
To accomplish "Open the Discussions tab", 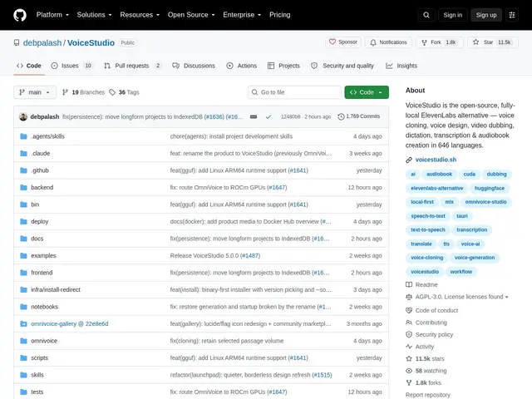I will pyautogui.click(x=194, y=66).
